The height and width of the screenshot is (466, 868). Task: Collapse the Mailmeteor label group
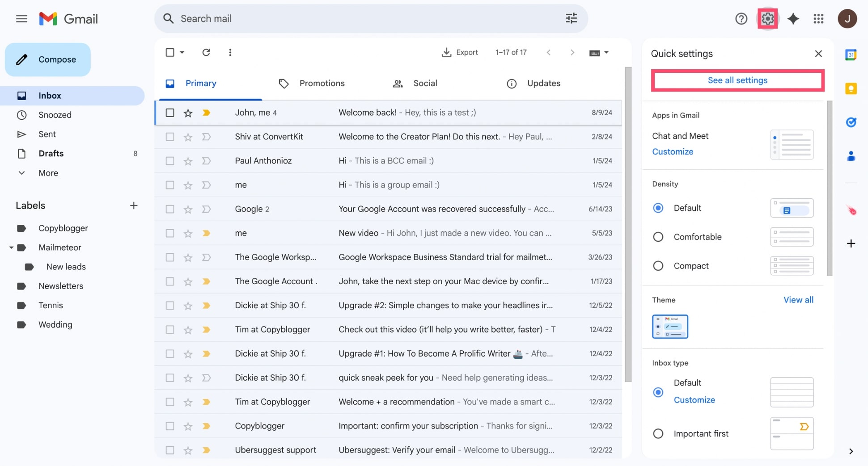[x=11, y=247]
